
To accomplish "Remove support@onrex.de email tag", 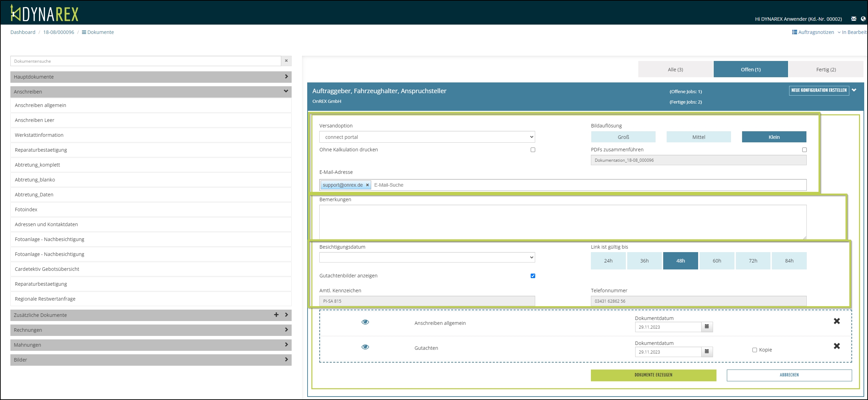I will (367, 185).
